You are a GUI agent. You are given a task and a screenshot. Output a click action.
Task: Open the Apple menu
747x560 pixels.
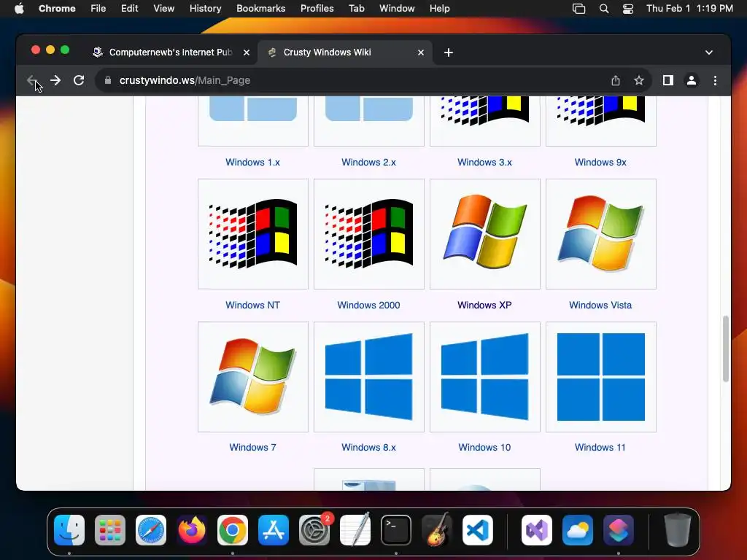19,9
